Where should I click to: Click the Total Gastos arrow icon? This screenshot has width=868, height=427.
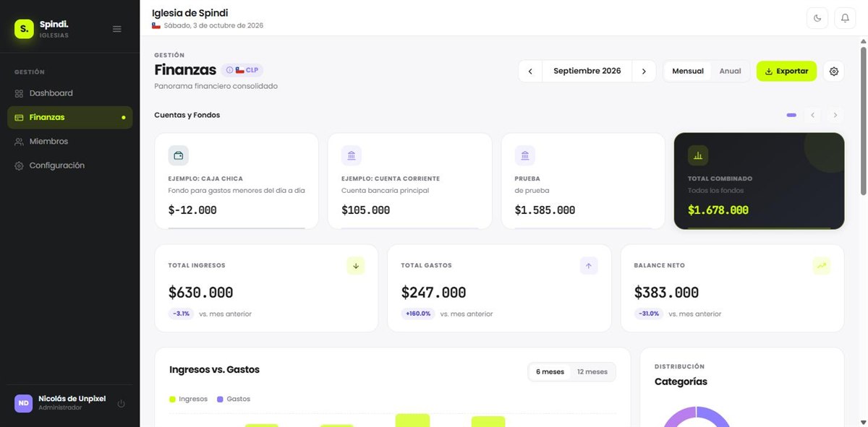click(x=589, y=266)
